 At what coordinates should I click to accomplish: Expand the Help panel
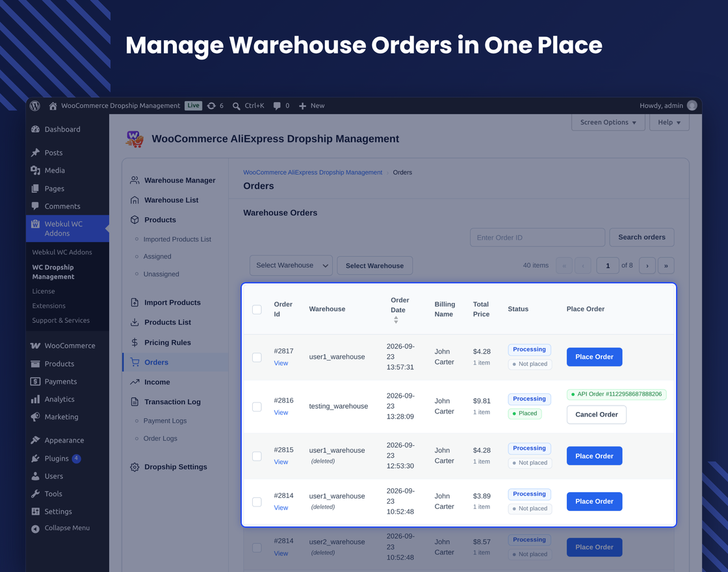(x=669, y=122)
